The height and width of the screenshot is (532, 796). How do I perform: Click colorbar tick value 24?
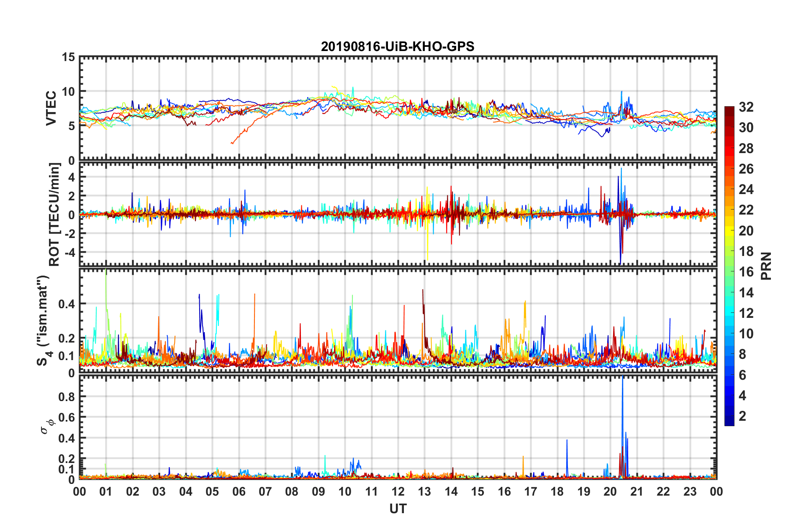[746, 189]
